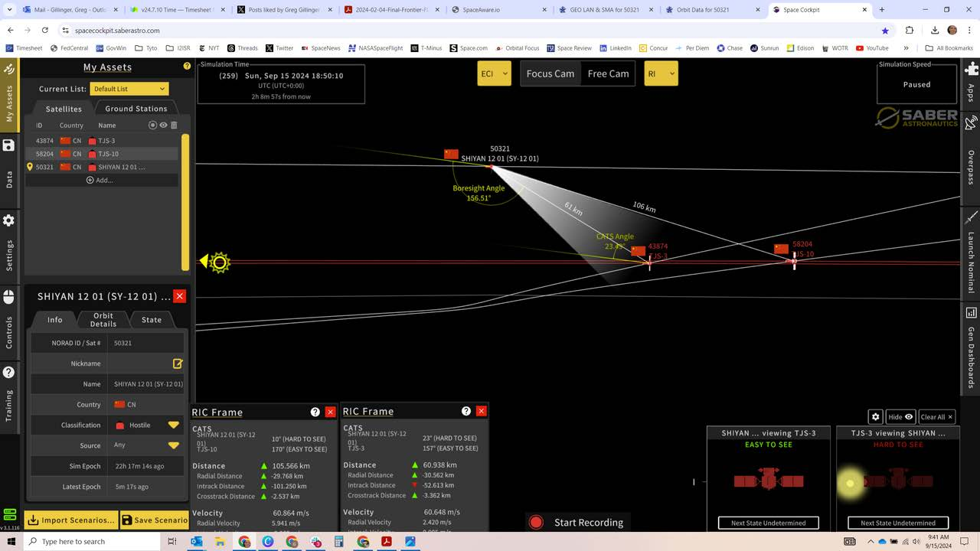Clear all viewing panels
The image size is (980, 551).
(x=937, y=417)
